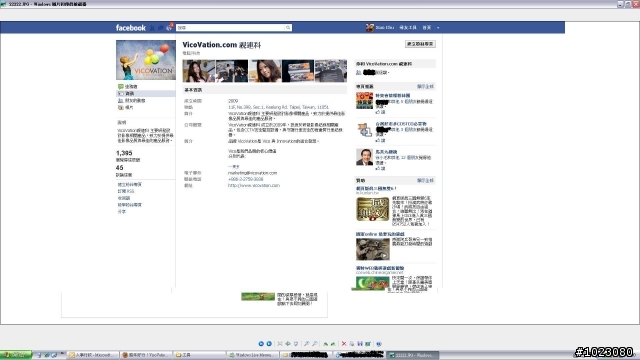Image resolution: width=640 pixels, height=360 pixels.
Task: Go to previous image in viewer toolbar
Action: pos(261,344)
